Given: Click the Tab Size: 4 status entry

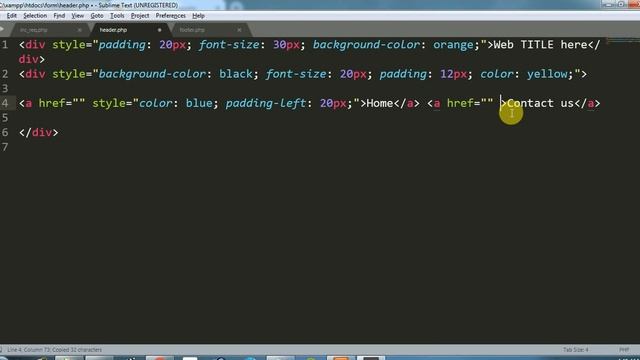Looking at the screenshot, I should (576, 350).
